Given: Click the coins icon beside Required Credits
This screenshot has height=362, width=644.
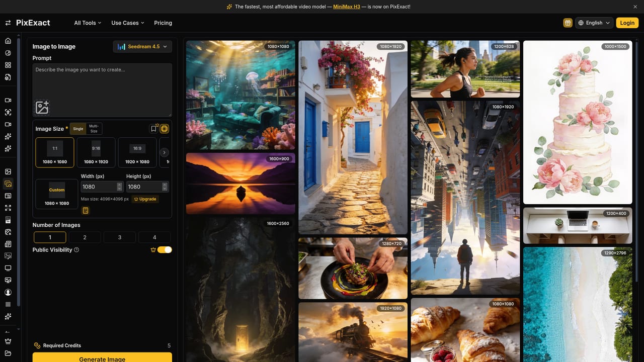Looking at the screenshot, I should [37, 345].
